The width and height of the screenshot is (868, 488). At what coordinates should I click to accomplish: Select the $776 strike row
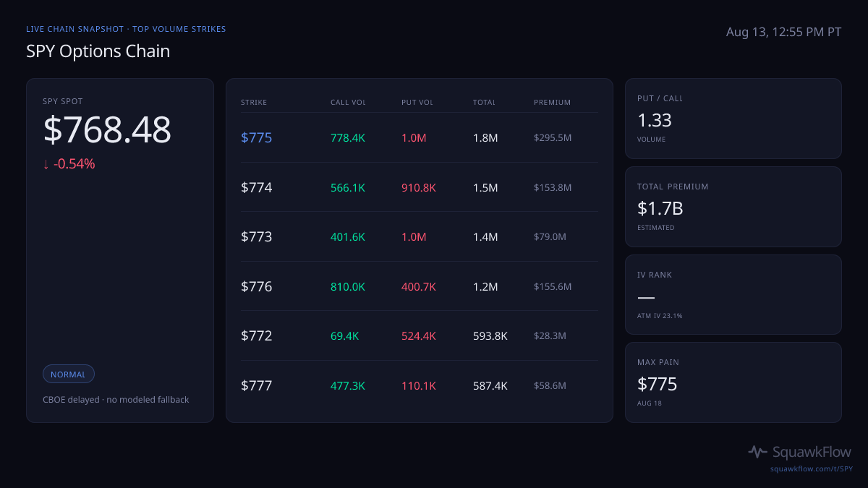pyautogui.click(x=420, y=286)
